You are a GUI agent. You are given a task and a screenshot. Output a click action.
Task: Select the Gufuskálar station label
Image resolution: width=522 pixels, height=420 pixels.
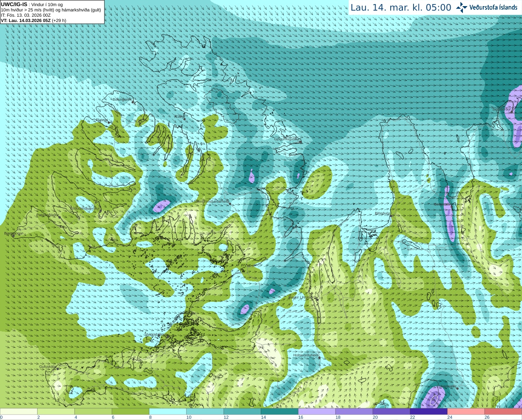point(47,367)
